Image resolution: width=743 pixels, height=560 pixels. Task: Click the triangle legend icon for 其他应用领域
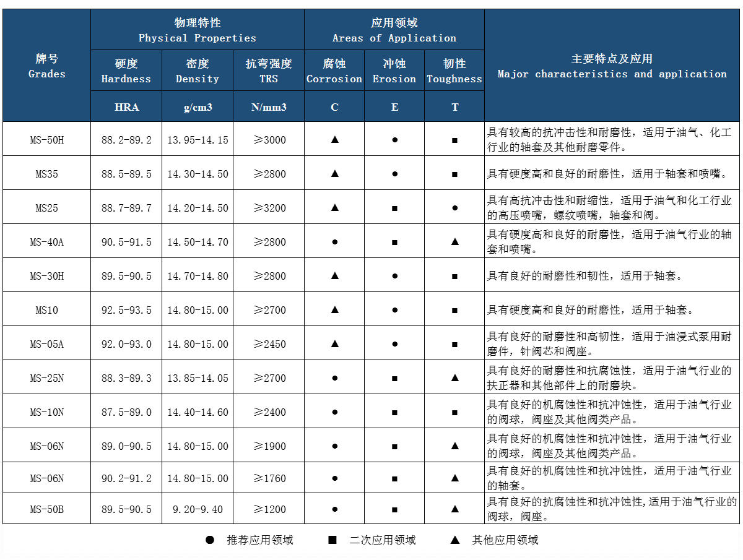[x=455, y=540]
